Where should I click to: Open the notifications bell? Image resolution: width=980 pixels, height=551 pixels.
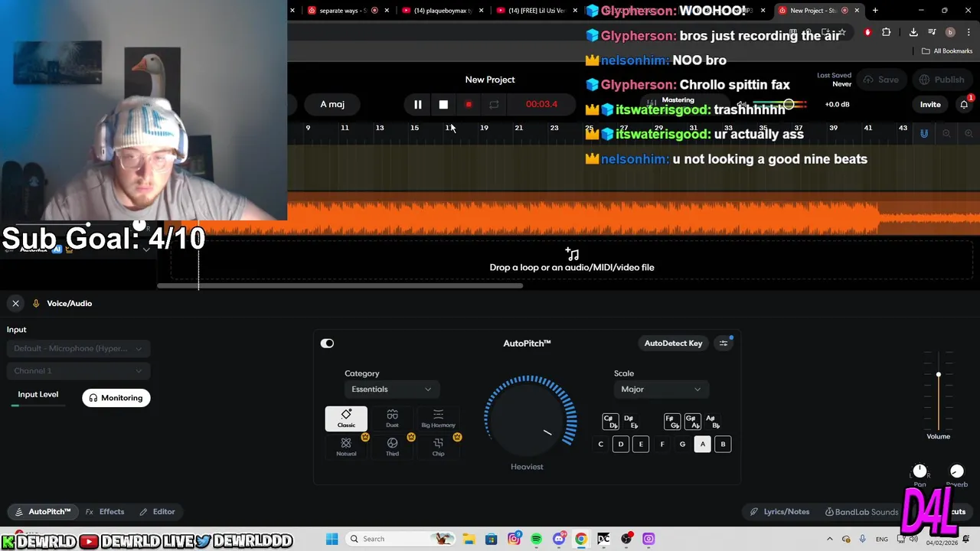click(964, 104)
